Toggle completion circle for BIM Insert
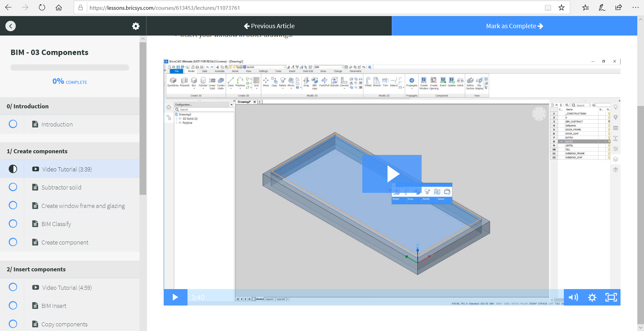 click(x=13, y=306)
